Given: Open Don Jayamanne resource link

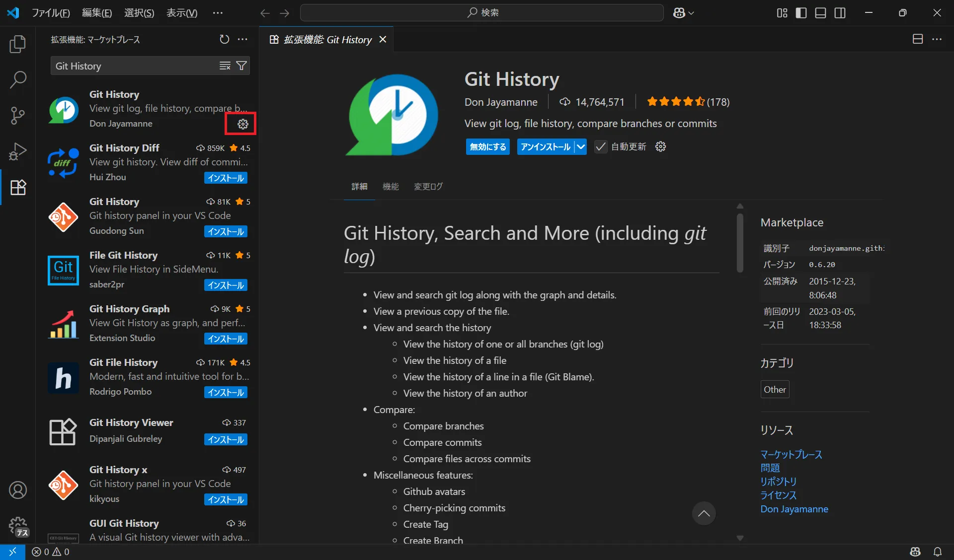Looking at the screenshot, I should (794, 509).
